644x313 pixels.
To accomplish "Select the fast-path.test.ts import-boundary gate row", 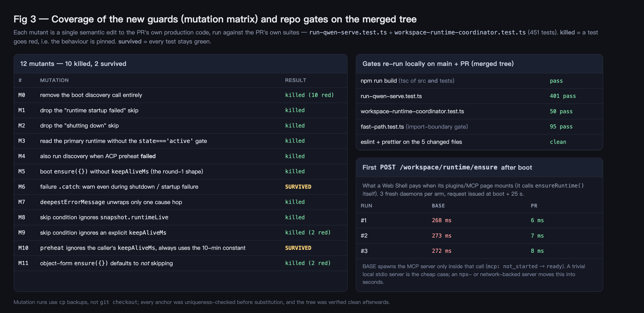I will (x=479, y=127).
